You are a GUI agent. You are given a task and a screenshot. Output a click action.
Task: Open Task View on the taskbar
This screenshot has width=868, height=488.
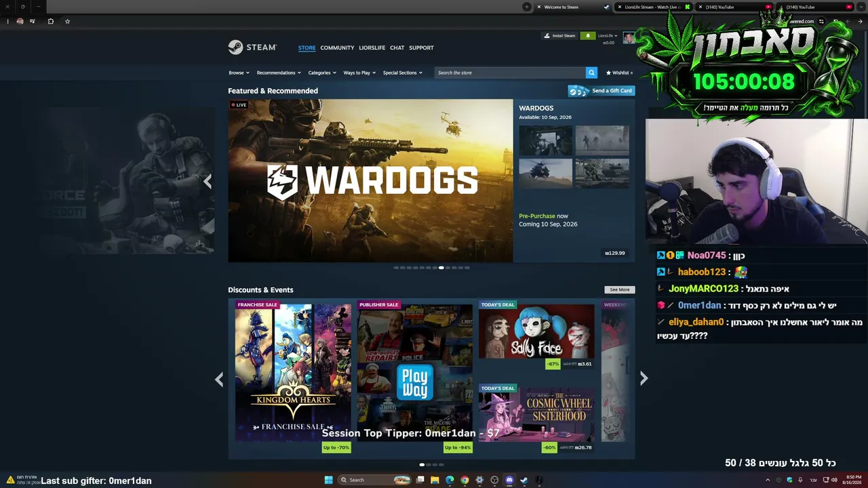pyautogui.click(x=420, y=480)
